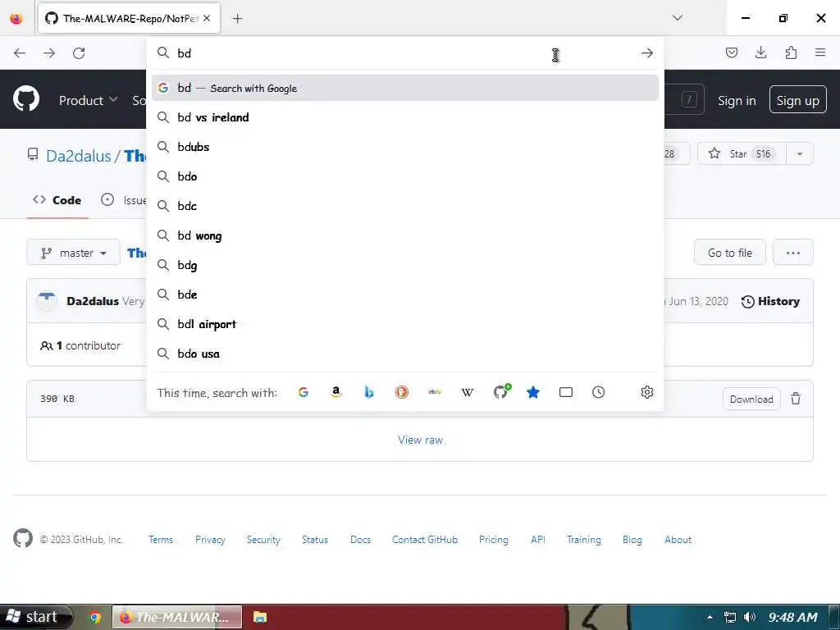Click the Da2dalus commit author name
Viewport: 840px width, 630px height.
point(93,301)
